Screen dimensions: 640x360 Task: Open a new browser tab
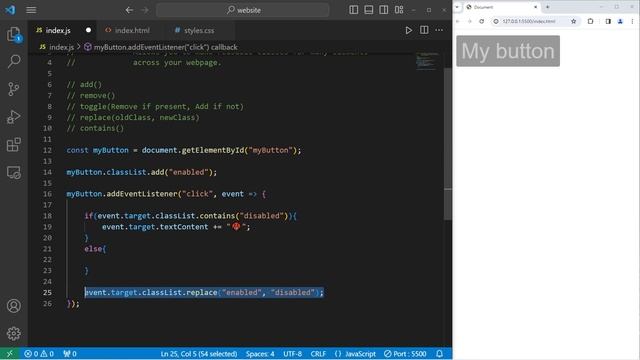click(x=547, y=7)
